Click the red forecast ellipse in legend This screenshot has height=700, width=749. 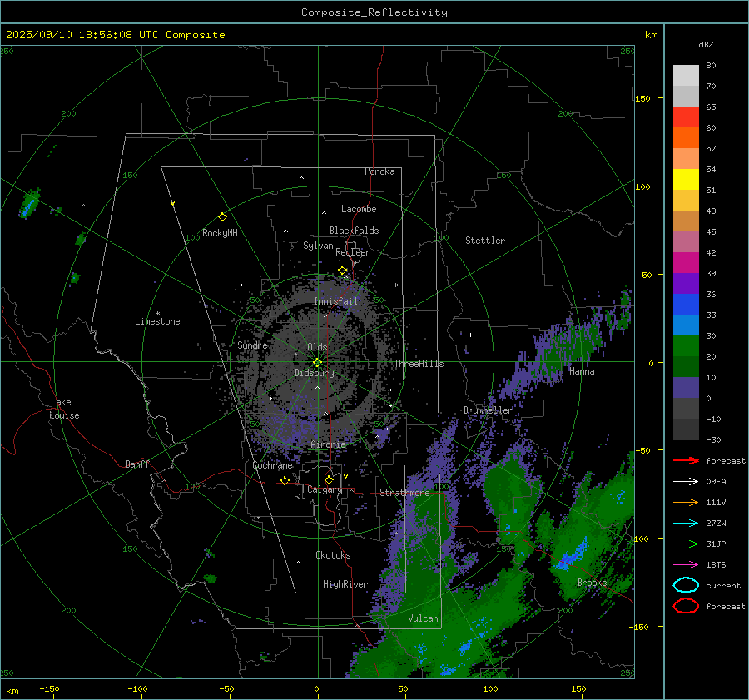(x=686, y=606)
